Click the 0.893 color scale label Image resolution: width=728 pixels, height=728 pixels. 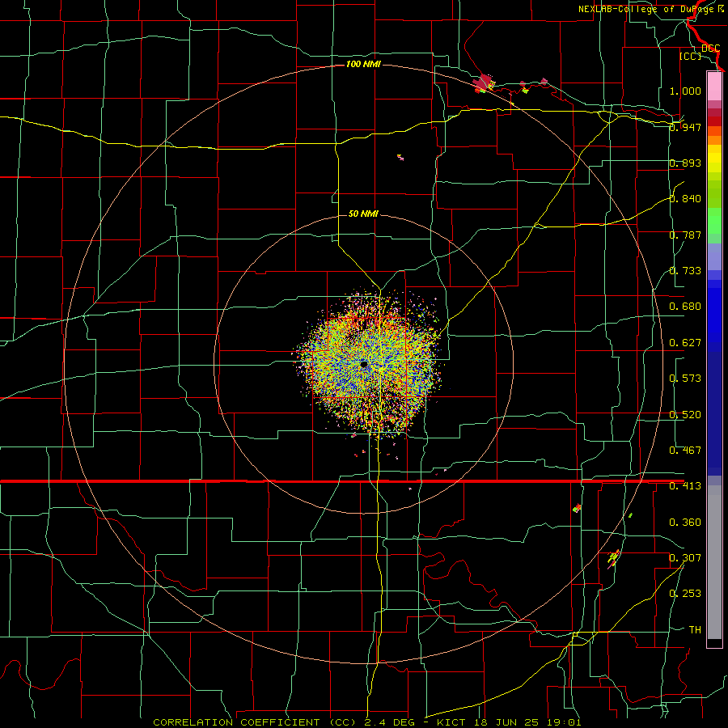pyautogui.click(x=685, y=163)
